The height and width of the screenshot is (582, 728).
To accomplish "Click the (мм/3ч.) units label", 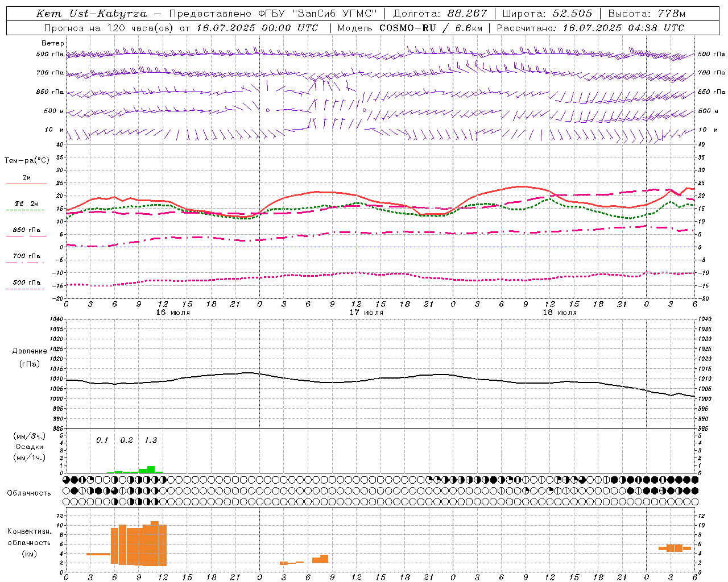I will (x=30, y=436).
